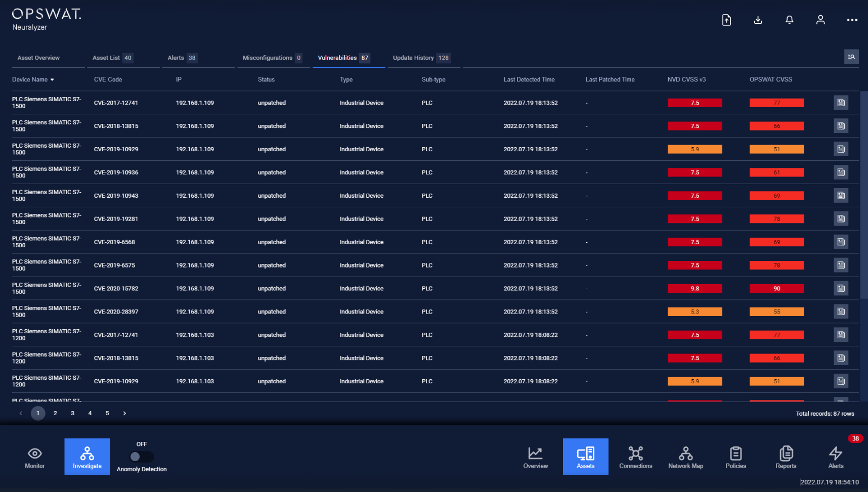The height and width of the screenshot is (492, 868).
Task: Click the 38 alerts badge in bottom bar
Action: click(855, 438)
